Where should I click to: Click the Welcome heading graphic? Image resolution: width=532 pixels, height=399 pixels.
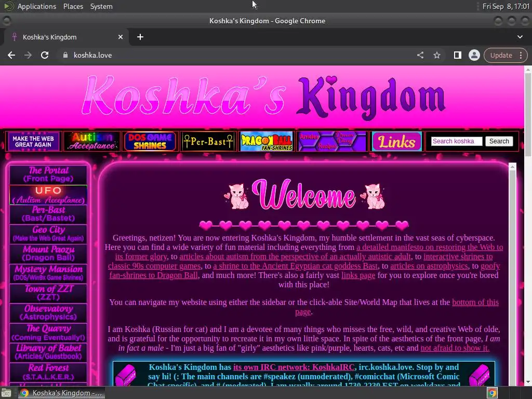tap(303, 195)
